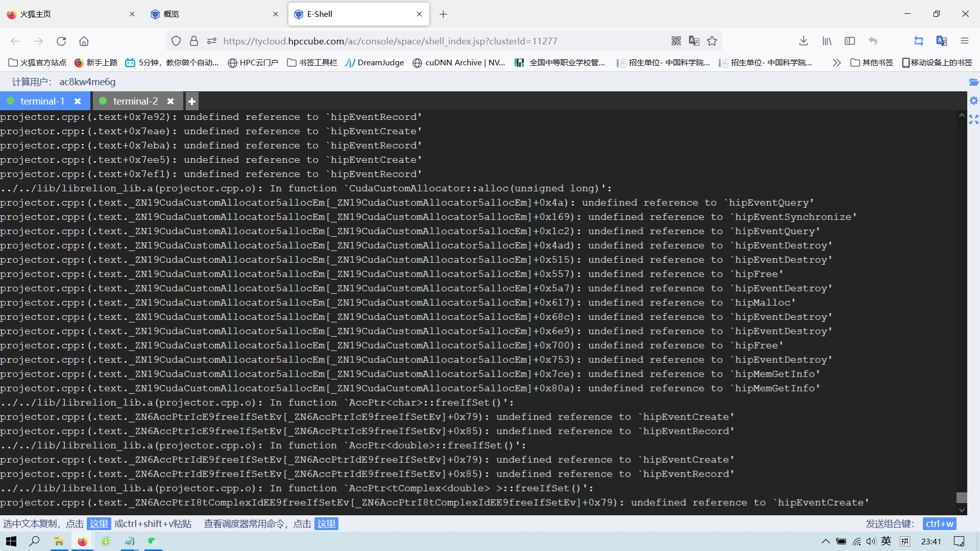Open the Windows notification center
This screenshot has height=551, width=980.
point(959,541)
